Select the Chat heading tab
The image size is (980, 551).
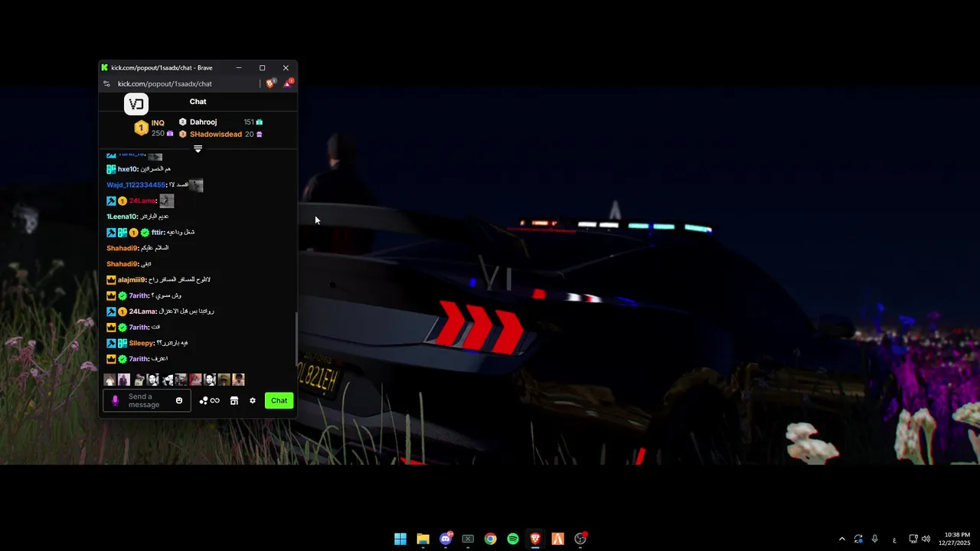tap(198, 102)
